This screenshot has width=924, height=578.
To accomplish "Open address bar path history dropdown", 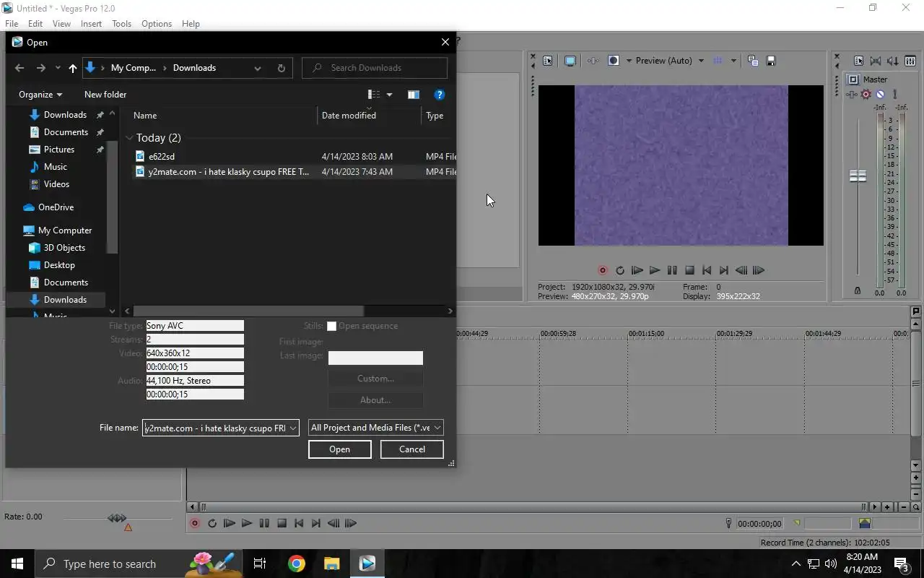I will point(257,68).
